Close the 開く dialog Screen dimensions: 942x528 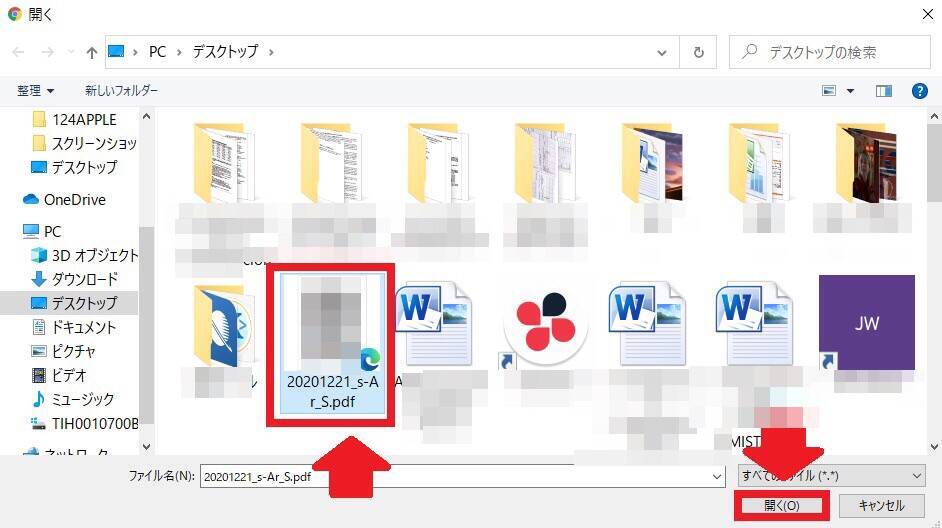coord(927,14)
